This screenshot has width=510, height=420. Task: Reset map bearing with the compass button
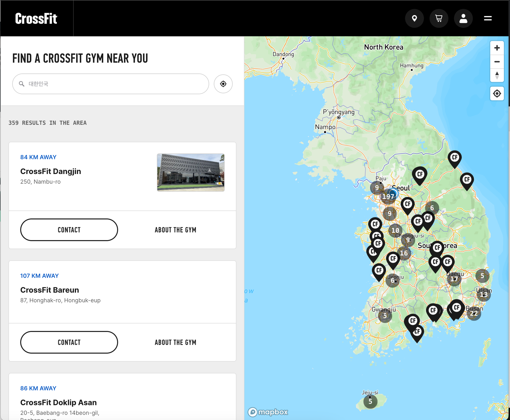point(497,76)
